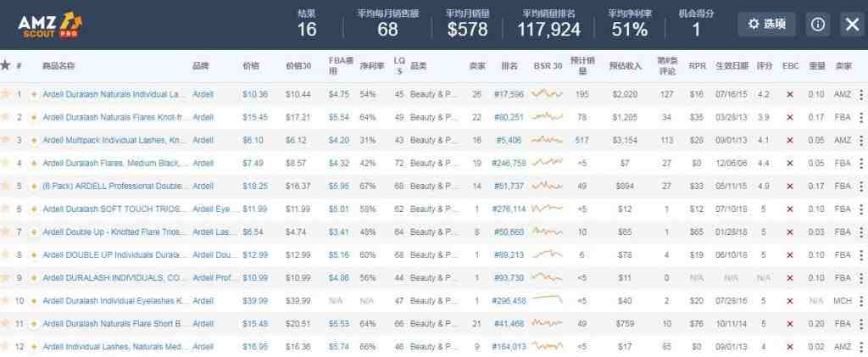Sort by 净利率 column header
The width and height of the screenshot is (868, 357).
point(372,66)
